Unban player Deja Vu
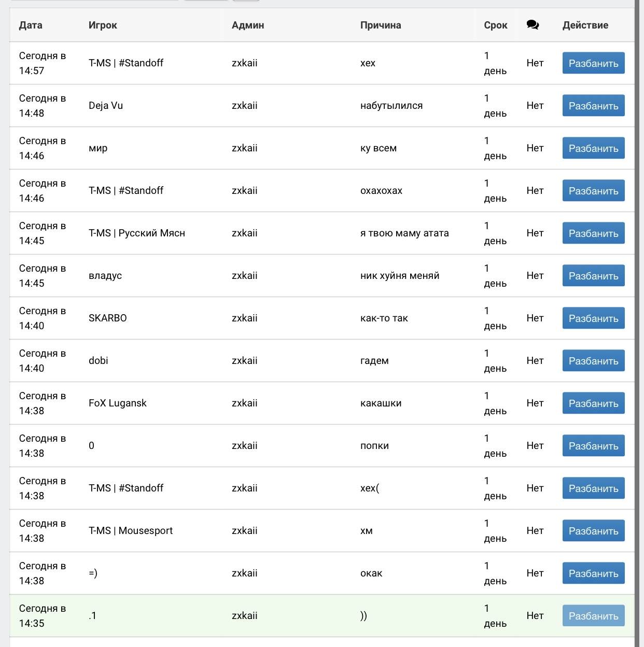 click(593, 106)
